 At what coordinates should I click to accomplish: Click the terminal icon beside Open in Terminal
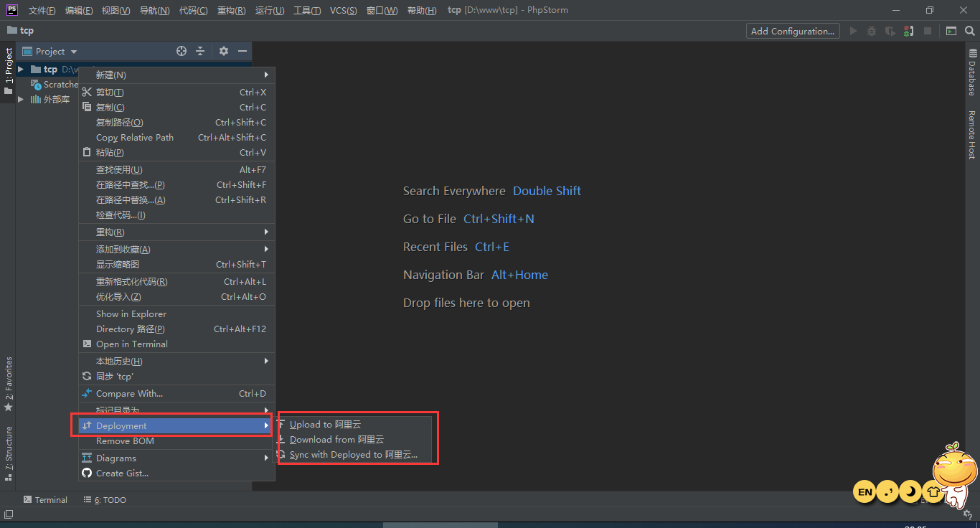click(x=87, y=344)
